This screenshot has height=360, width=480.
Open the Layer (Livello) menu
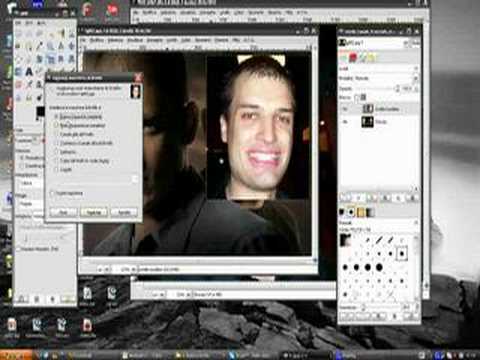tap(172, 40)
